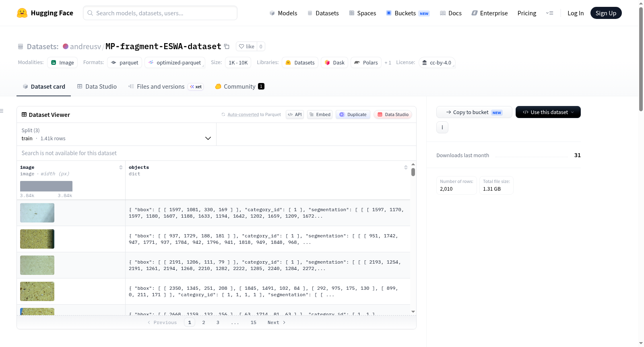Viewport: 644px width, 347px height.
Task: Click the Hugging Face logo icon
Action: point(22,13)
